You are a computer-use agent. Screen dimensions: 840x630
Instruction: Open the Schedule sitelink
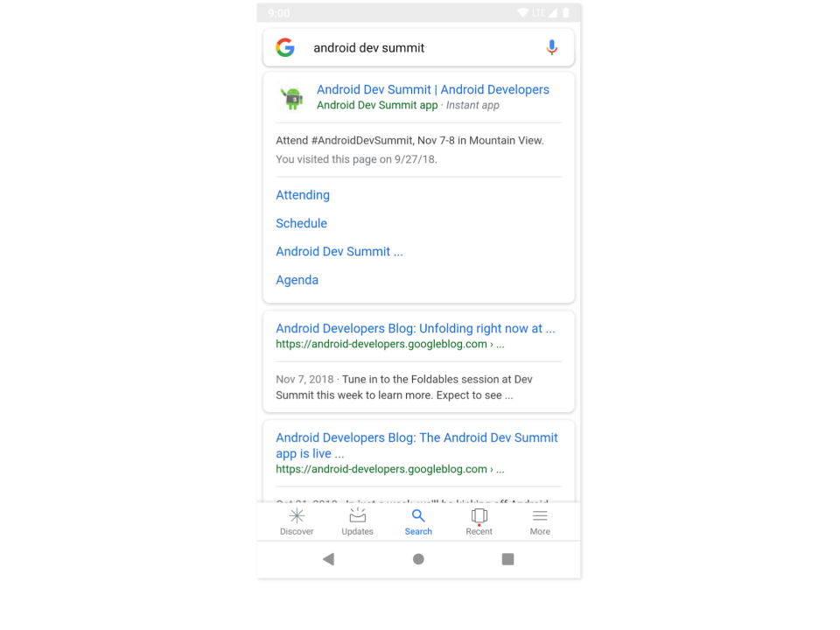(x=301, y=223)
